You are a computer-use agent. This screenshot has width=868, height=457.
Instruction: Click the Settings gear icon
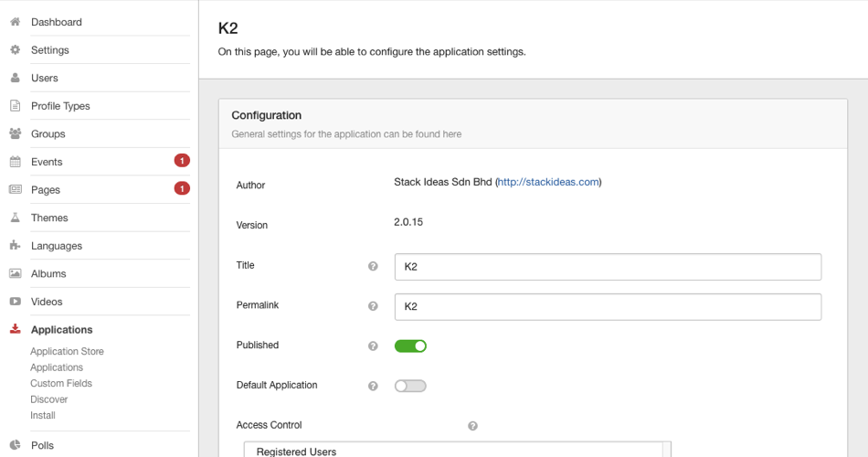click(15, 50)
